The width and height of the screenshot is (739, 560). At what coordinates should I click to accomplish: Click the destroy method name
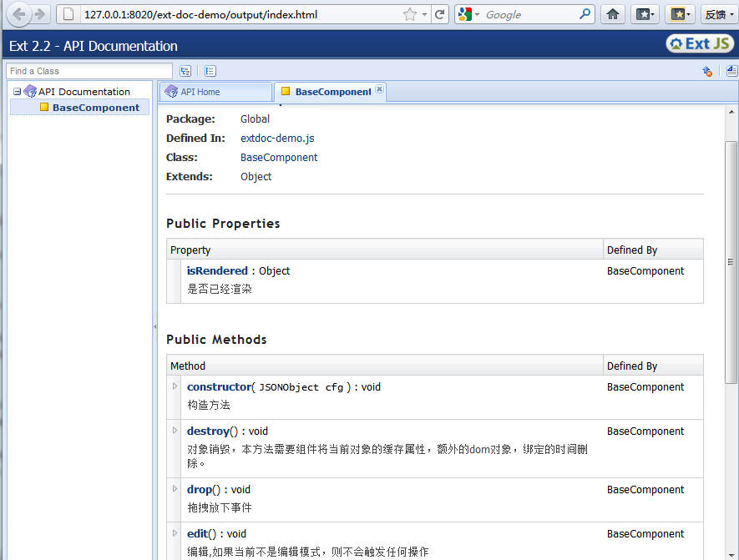tap(208, 431)
